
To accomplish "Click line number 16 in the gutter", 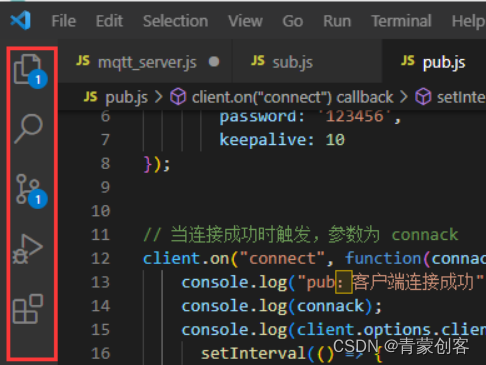I will click(100, 354).
